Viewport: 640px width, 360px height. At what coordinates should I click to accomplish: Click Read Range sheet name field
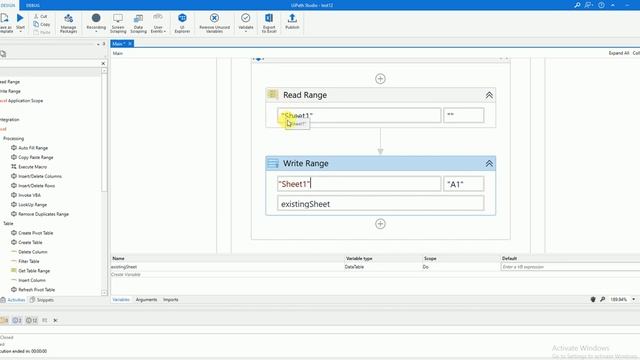click(359, 115)
